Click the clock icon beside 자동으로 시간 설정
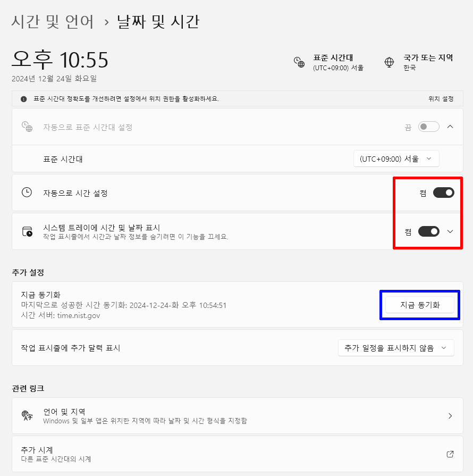 (x=27, y=193)
